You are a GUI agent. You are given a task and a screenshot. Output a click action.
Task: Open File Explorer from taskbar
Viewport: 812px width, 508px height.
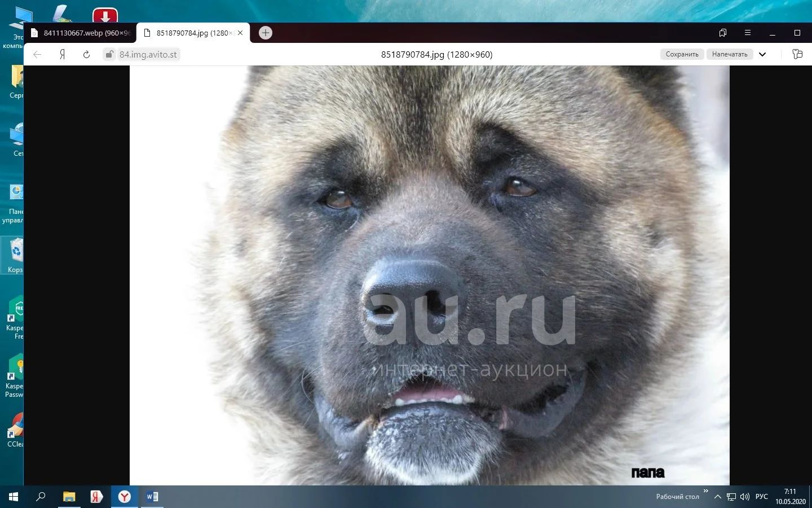[x=69, y=497]
